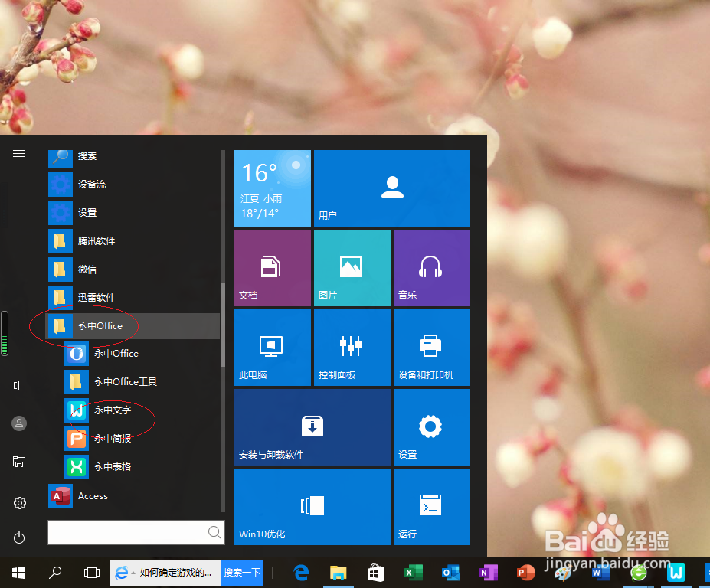Open Task View on taskbar
Image resolution: width=710 pixels, height=588 pixels.
point(92,573)
